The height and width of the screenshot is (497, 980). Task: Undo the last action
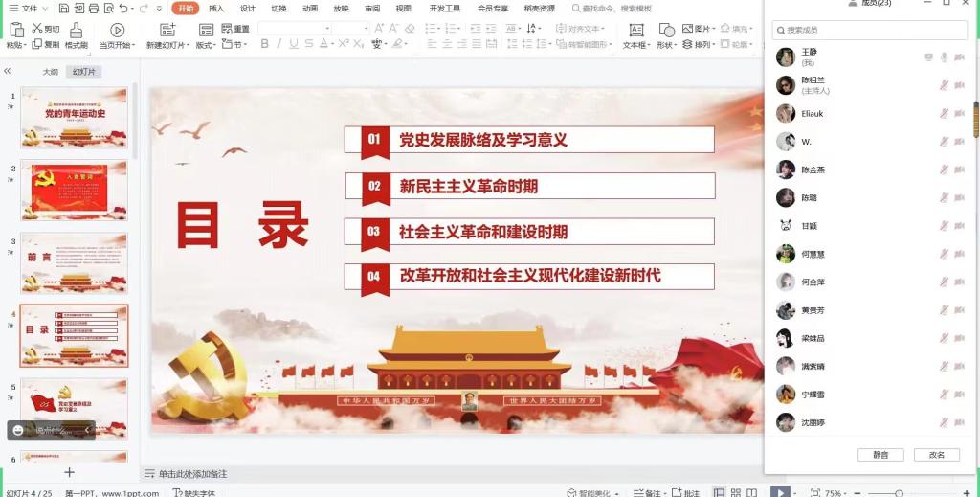pyautogui.click(x=123, y=8)
